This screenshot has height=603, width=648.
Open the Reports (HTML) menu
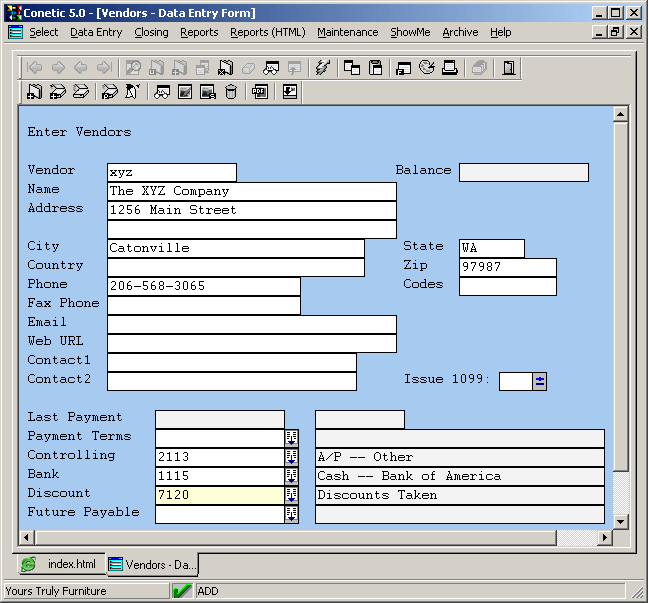267,32
